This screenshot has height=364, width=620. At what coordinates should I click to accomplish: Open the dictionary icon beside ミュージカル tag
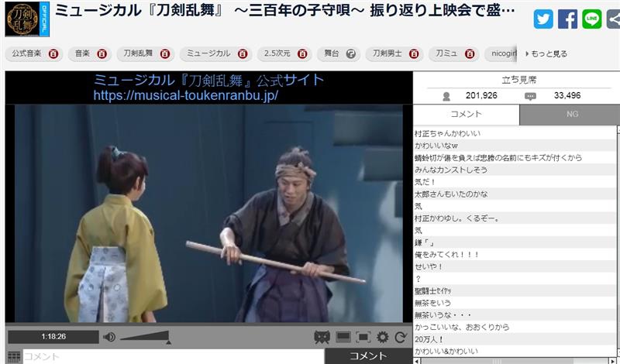coord(243,53)
